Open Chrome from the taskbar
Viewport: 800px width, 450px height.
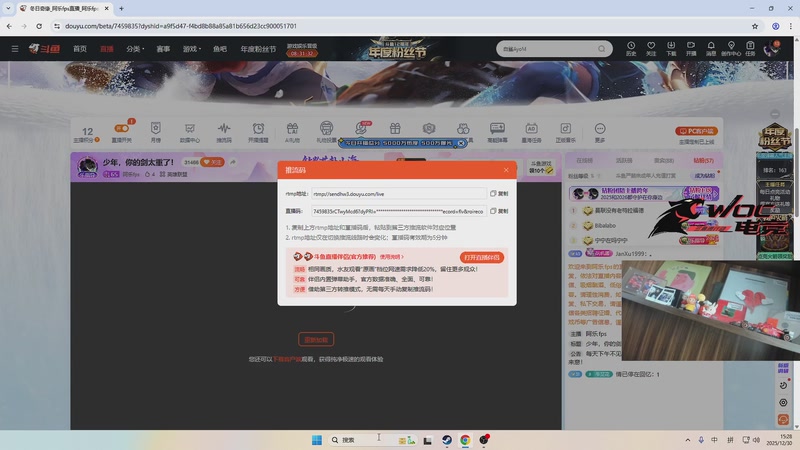[x=465, y=440]
